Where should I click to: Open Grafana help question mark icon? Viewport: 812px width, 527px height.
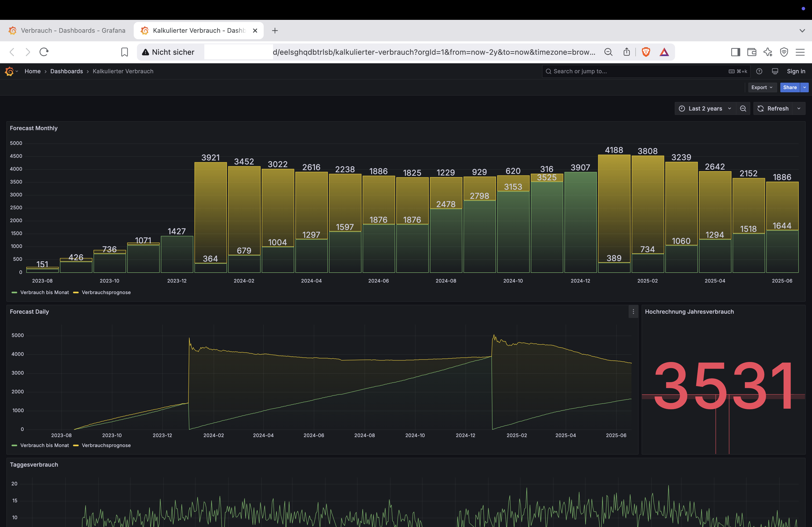[x=759, y=71]
